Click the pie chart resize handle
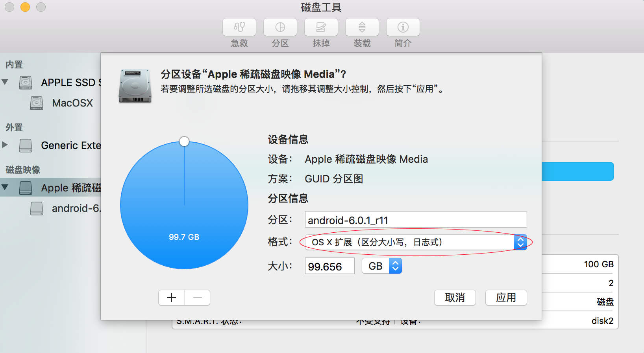Viewport: 644px width, 353px height. tap(184, 142)
